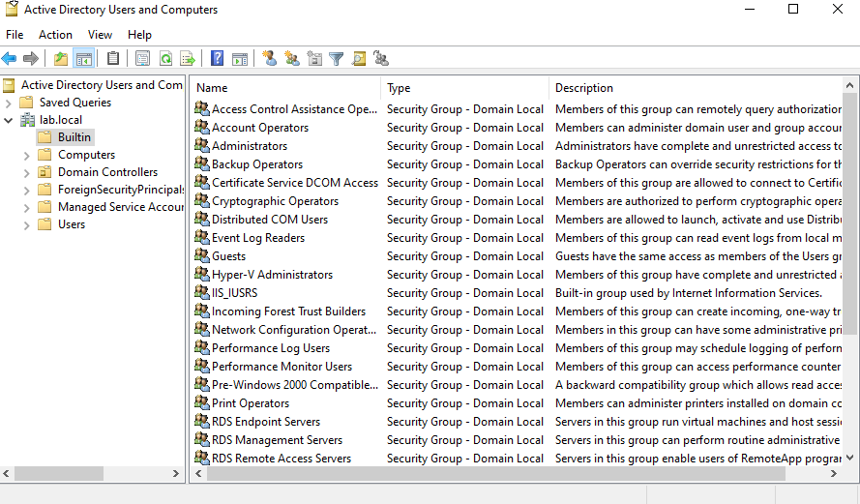Click list pane vertical scroll down arrow
Image resolution: width=860 pixels, height=504 pixels.
point(849,458)
